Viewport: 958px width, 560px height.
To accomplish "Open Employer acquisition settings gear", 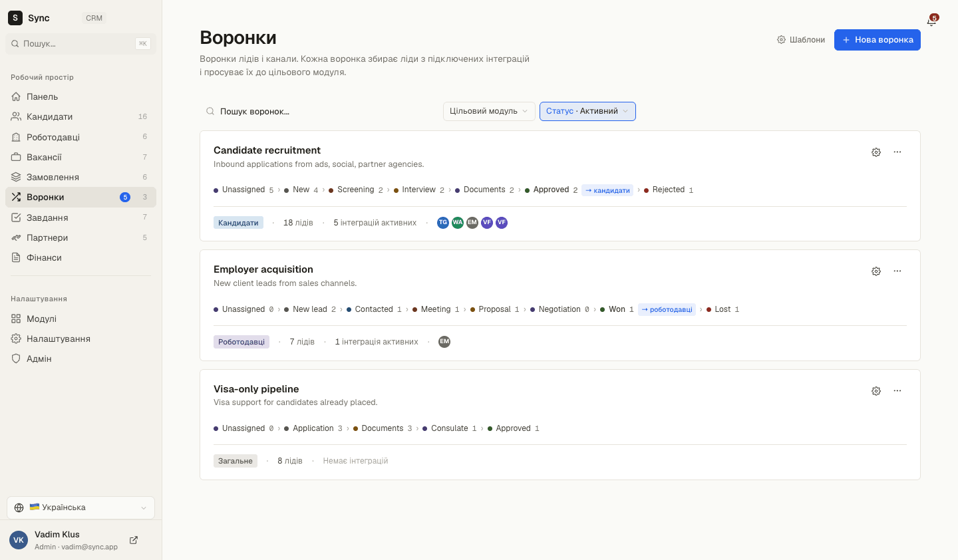I will (876, 271).
